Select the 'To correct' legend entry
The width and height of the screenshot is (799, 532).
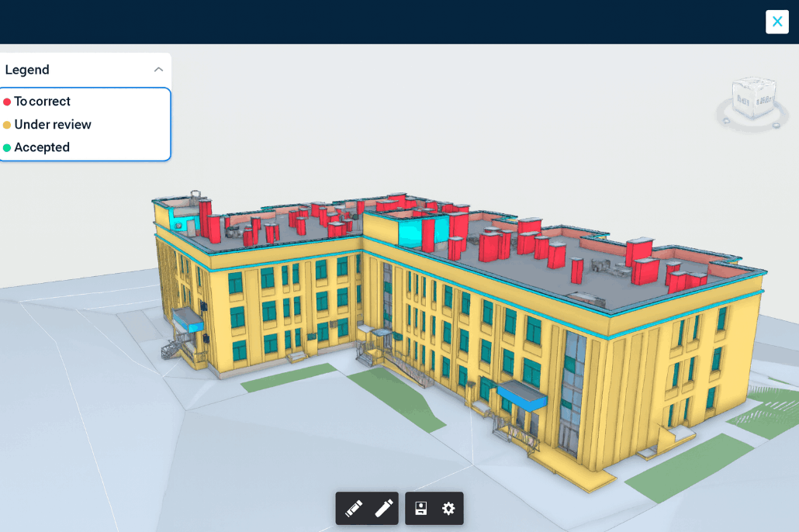[x=43, y=102]
